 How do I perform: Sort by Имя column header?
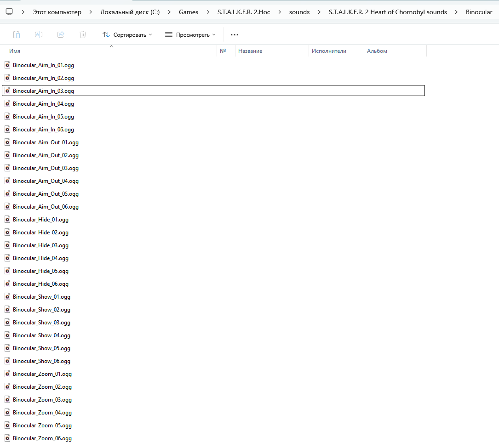pos(15,51)
